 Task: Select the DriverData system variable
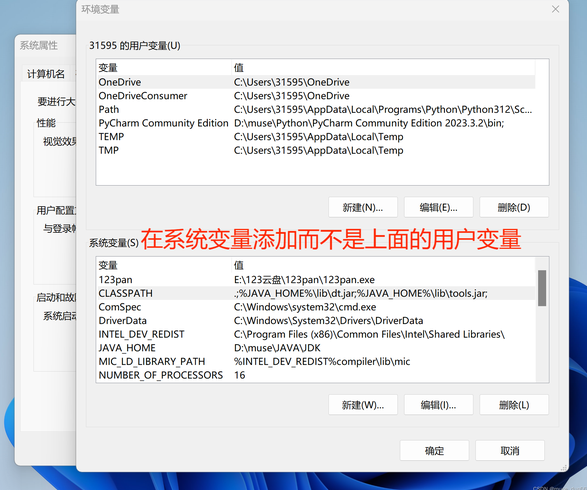pos(316,320)
